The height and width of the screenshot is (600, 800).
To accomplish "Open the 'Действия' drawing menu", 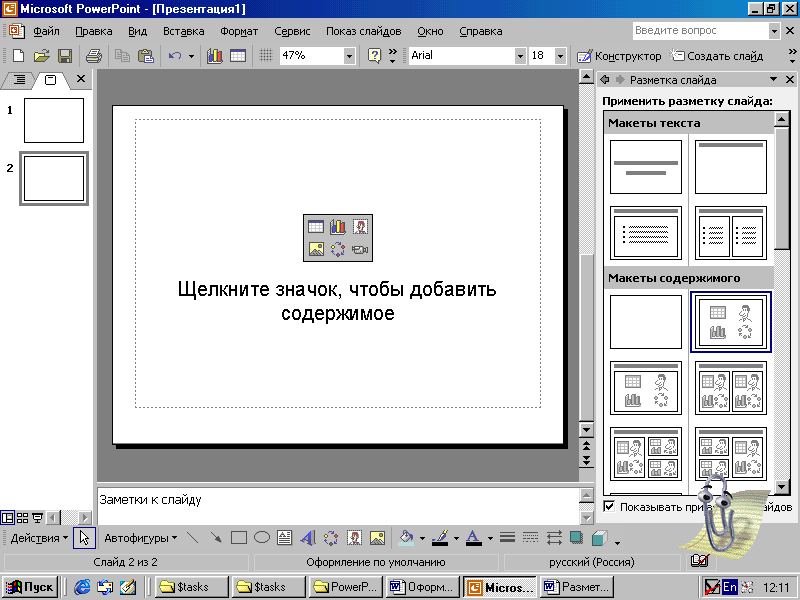I will pos(39,538).
